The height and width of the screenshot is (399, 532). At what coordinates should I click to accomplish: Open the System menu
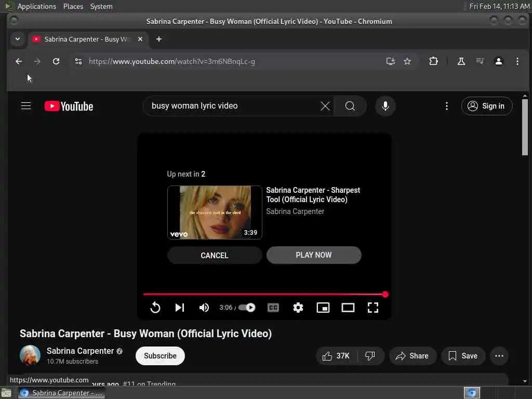pyautogui.click(x=101, y=6)
